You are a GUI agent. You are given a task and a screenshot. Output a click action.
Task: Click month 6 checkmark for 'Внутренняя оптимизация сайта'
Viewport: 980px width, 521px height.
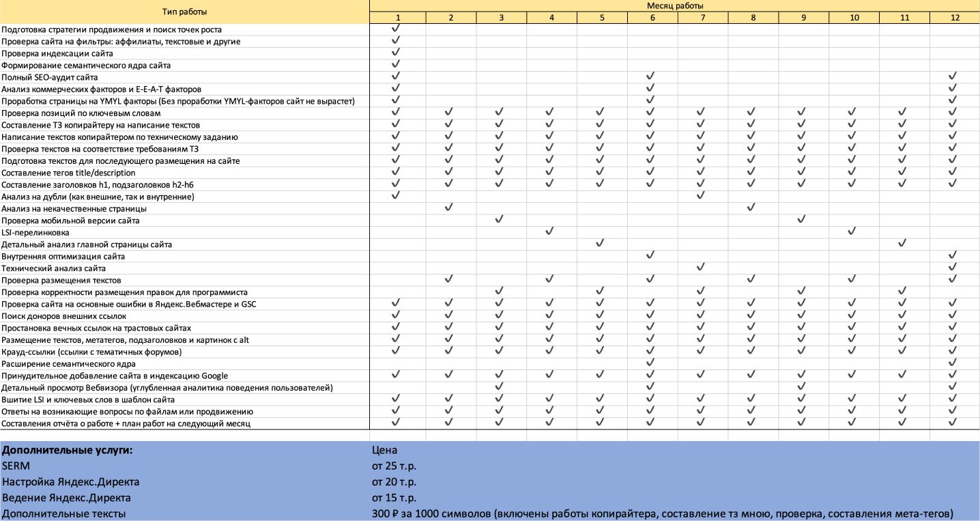pyautogui.click(x=650, y=255)
